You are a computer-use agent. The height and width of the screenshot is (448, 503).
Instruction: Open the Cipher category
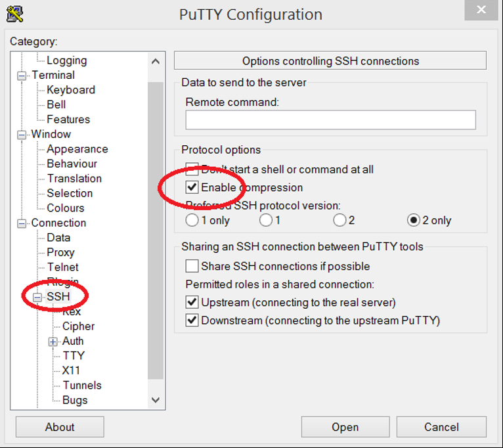78,326
